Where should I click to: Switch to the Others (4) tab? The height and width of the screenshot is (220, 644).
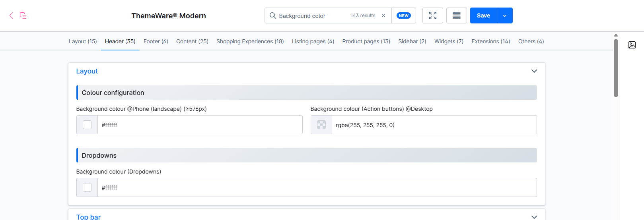click(531, 41)
